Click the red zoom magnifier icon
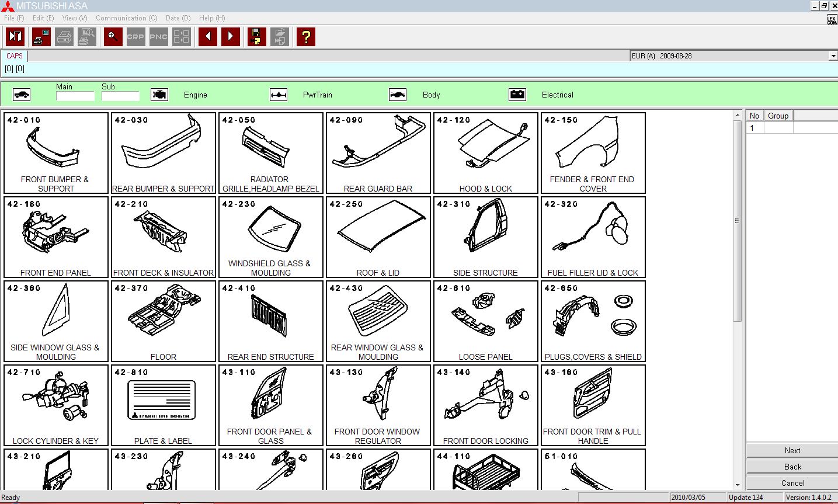Screen dimensions: 838x504 [113, 37]
